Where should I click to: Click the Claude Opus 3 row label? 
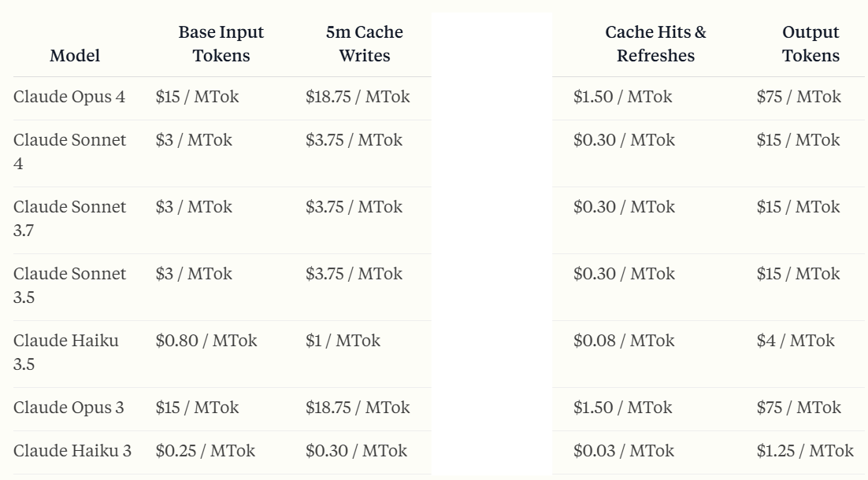click(x=69, y=408)
